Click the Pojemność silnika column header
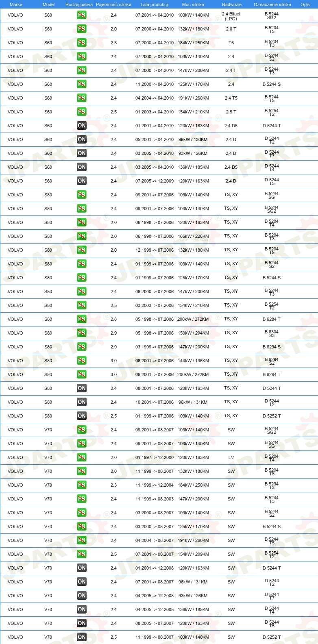318x644 pixels. point(113,4)
